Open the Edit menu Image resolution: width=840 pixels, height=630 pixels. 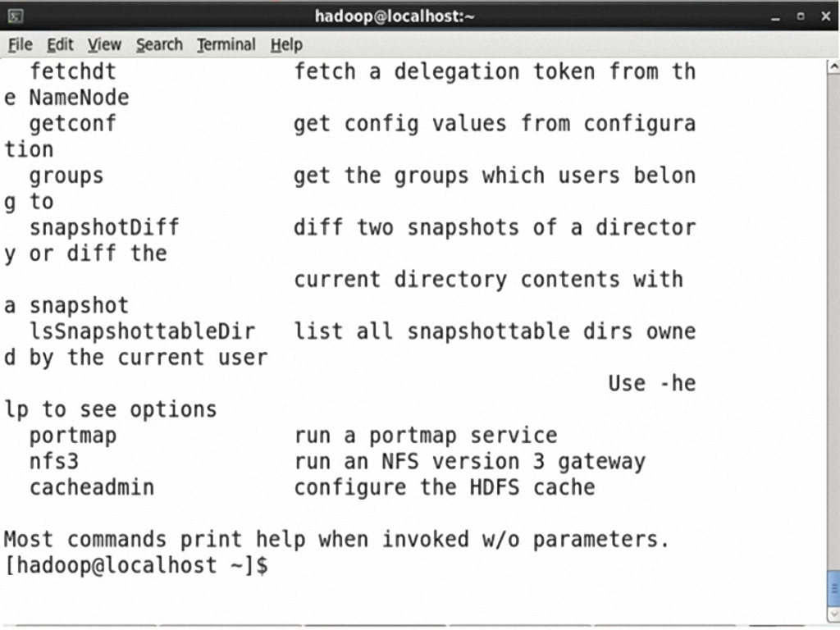point(60,45)
